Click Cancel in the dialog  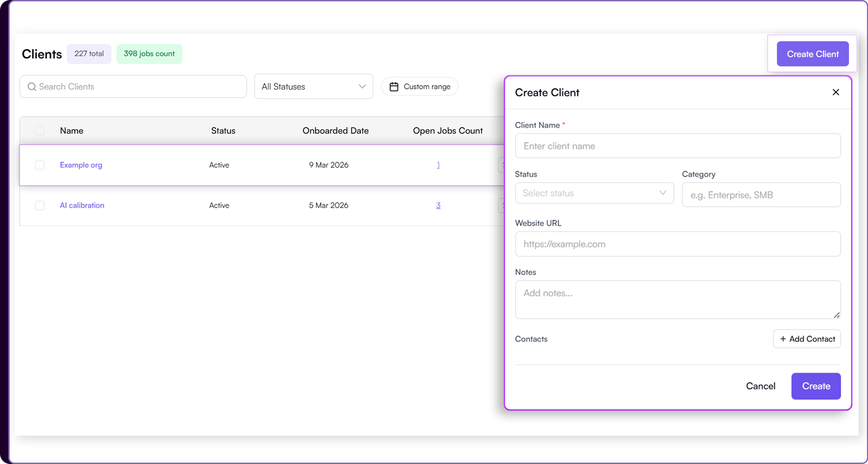(760, 386)
